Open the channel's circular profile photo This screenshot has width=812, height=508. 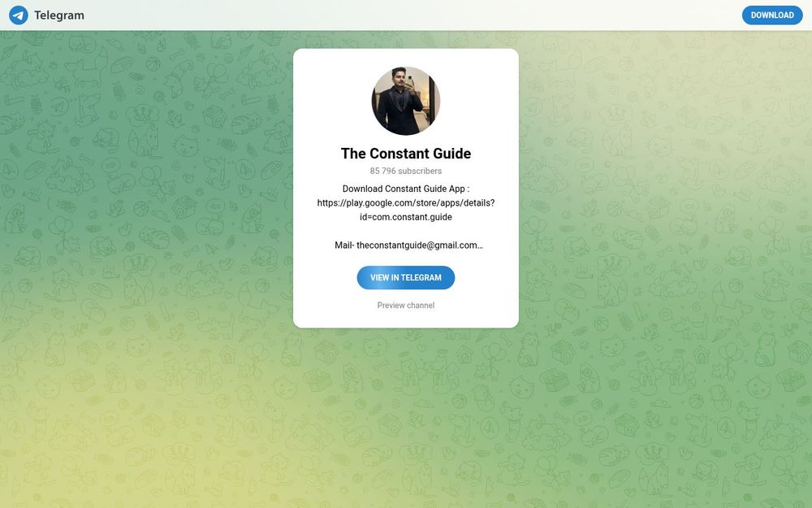pos(406,101)
